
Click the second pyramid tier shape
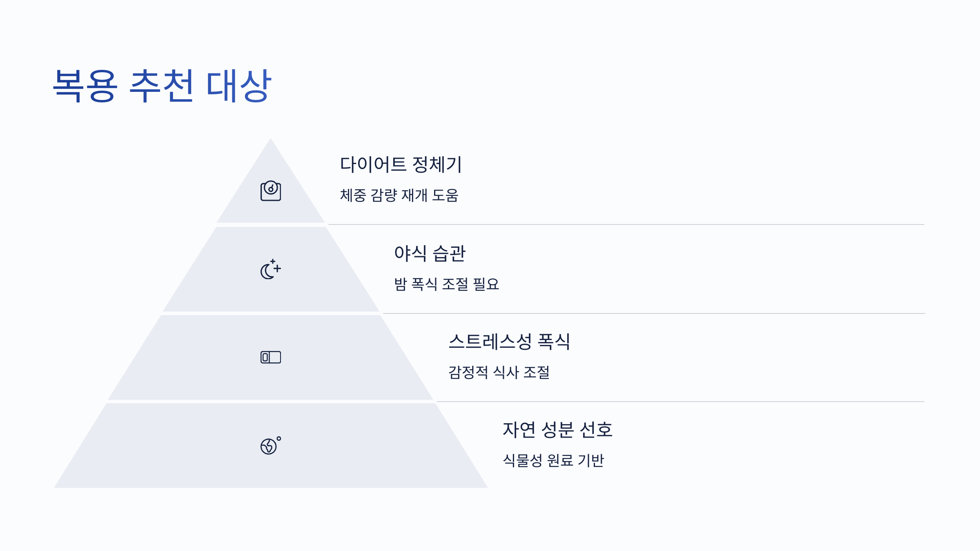coord(271,269)
